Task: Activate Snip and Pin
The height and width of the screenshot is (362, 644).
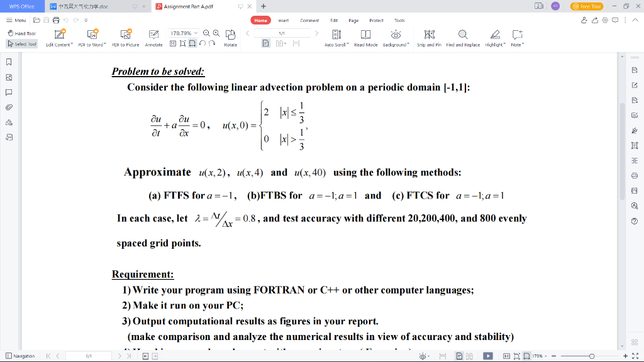Action: (x=429, y=36)
